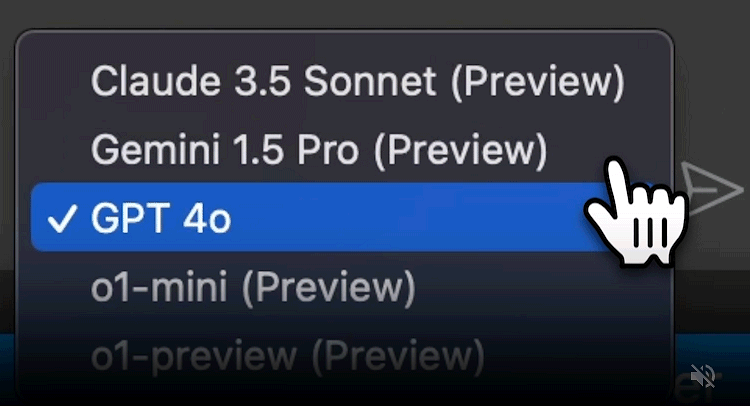Click the "Claude" word in first option
Image resolution: width=750 pixels, height=406 pixels.
[x=156, y=80]
